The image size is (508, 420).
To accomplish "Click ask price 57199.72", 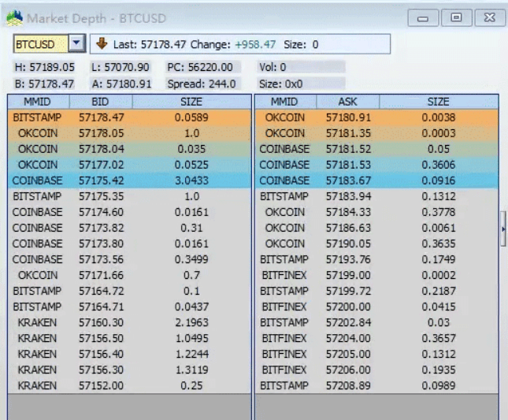I will pos(348,291).
